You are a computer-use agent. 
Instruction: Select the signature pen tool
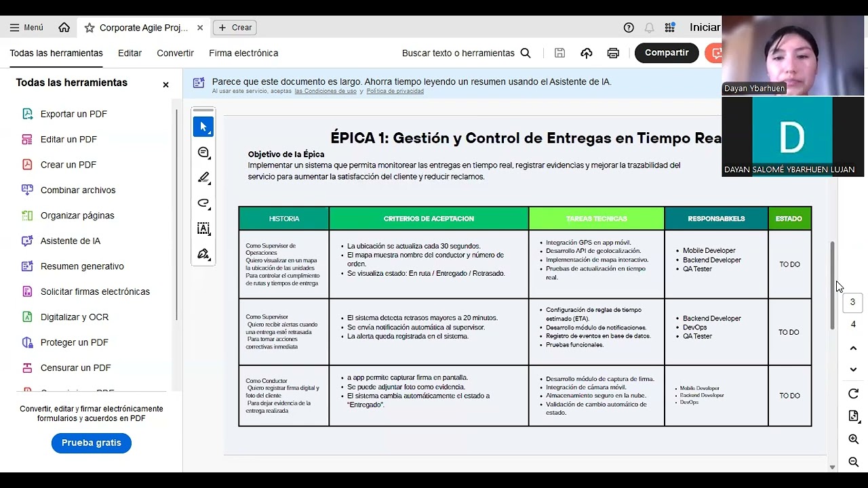tap(203, 254)
